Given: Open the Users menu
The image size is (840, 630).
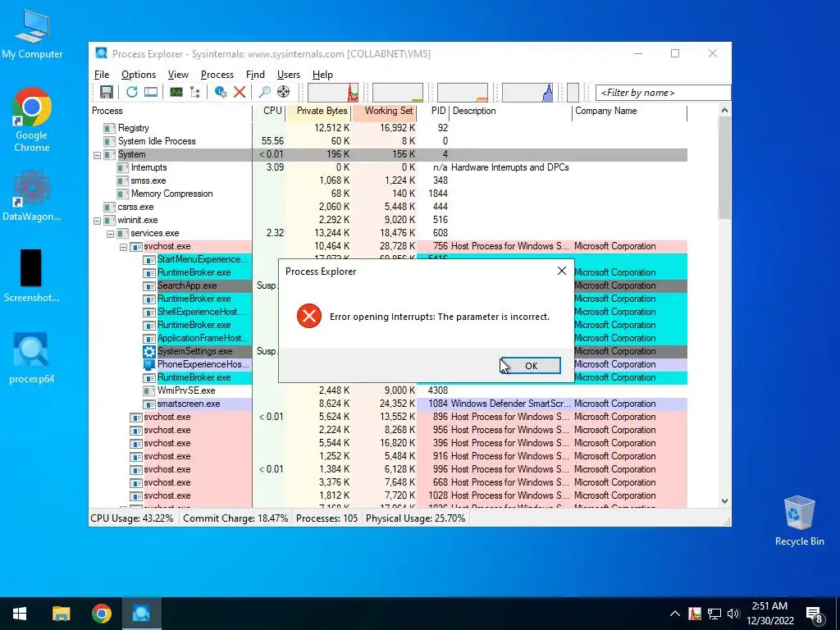Looking at the screenshot, I should click(288, 75).
